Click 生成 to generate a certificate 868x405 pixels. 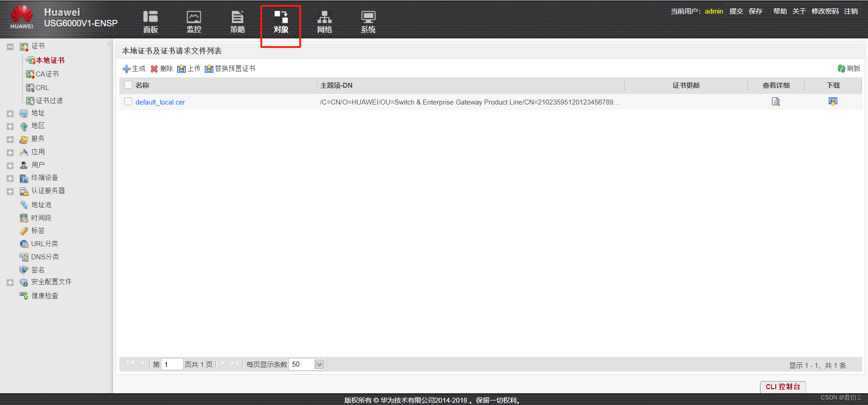134,69
